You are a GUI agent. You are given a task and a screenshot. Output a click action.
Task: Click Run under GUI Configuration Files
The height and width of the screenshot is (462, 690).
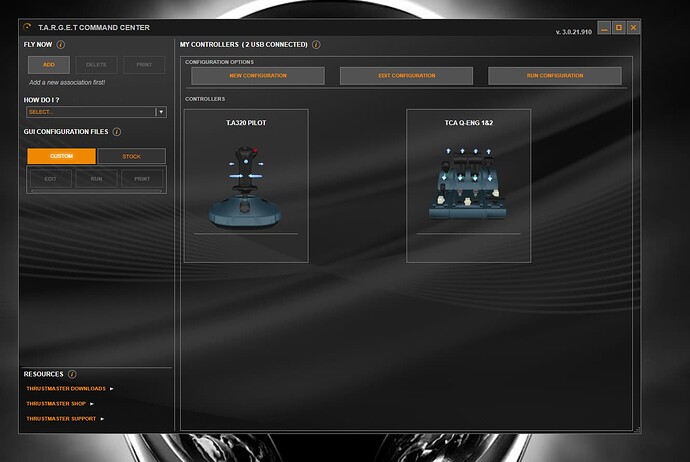[x=96, y=179]
